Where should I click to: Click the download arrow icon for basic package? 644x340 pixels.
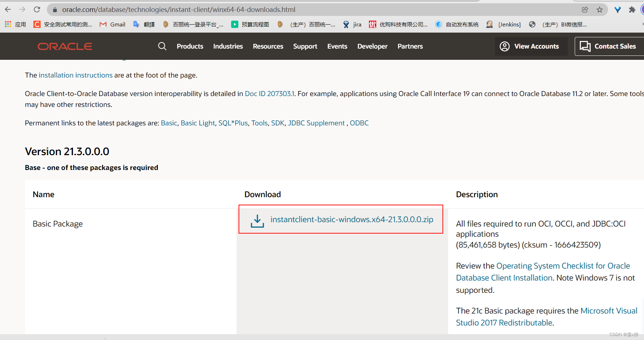(257, 221)
